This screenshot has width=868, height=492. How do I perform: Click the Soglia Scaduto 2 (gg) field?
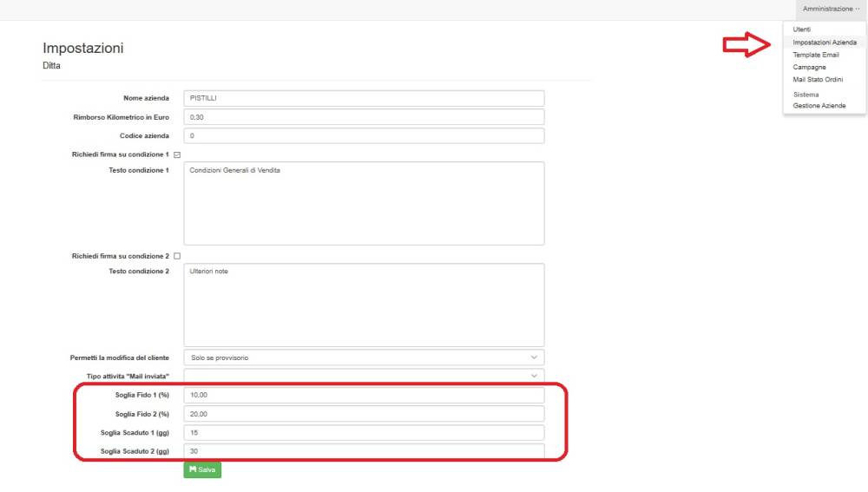tap(364, 451)
